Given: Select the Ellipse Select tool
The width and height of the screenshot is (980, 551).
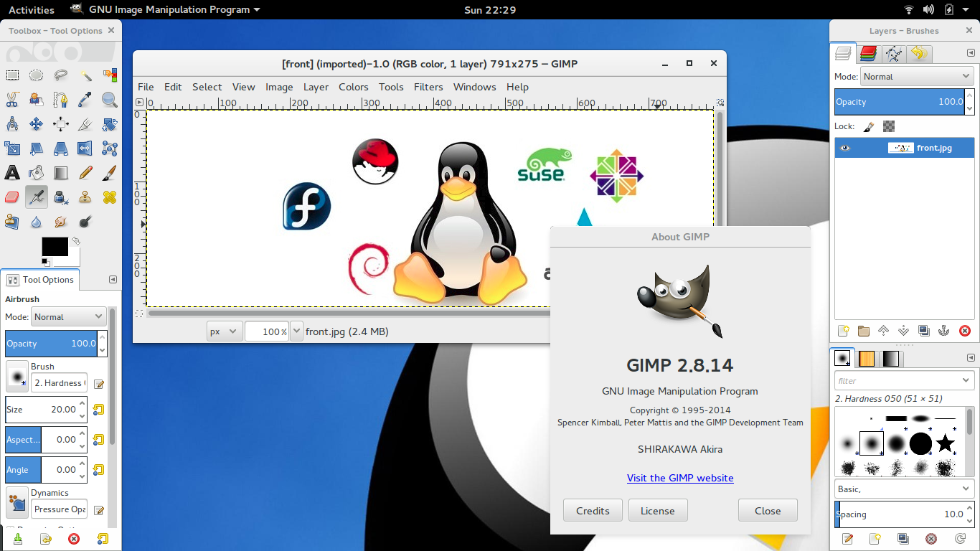Looking at the screenshot, I should (x=37, y=75).
